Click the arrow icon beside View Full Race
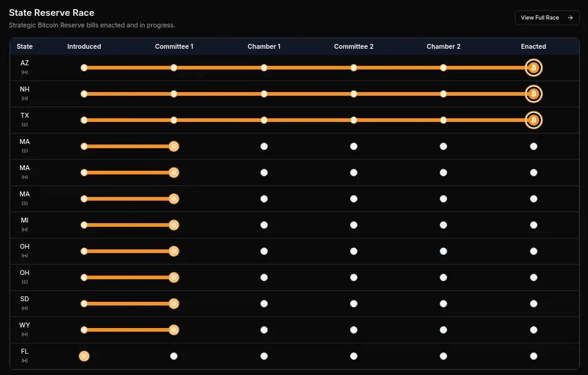The width and height of the screenshot is (588, 375). [x=570, y=18]
